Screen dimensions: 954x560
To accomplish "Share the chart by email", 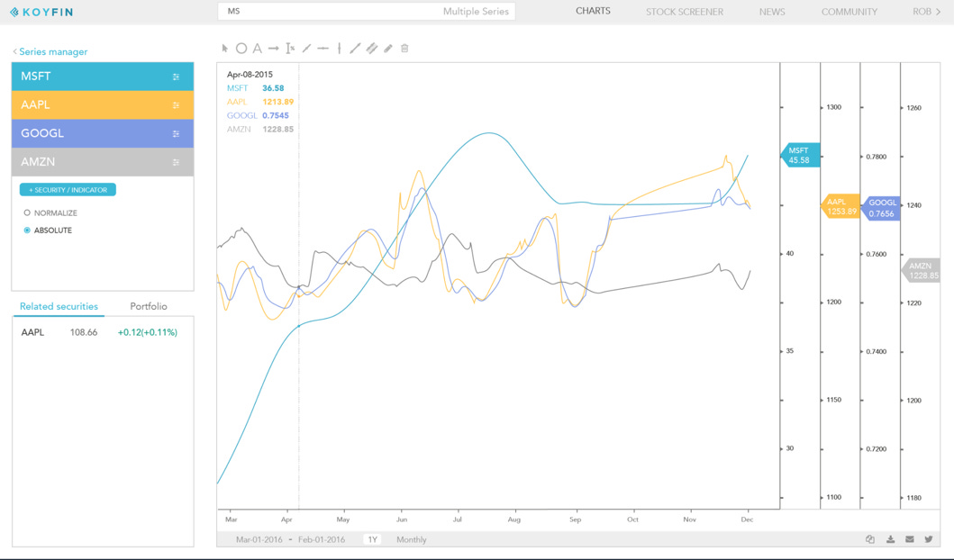I will [x=910, y=539].
